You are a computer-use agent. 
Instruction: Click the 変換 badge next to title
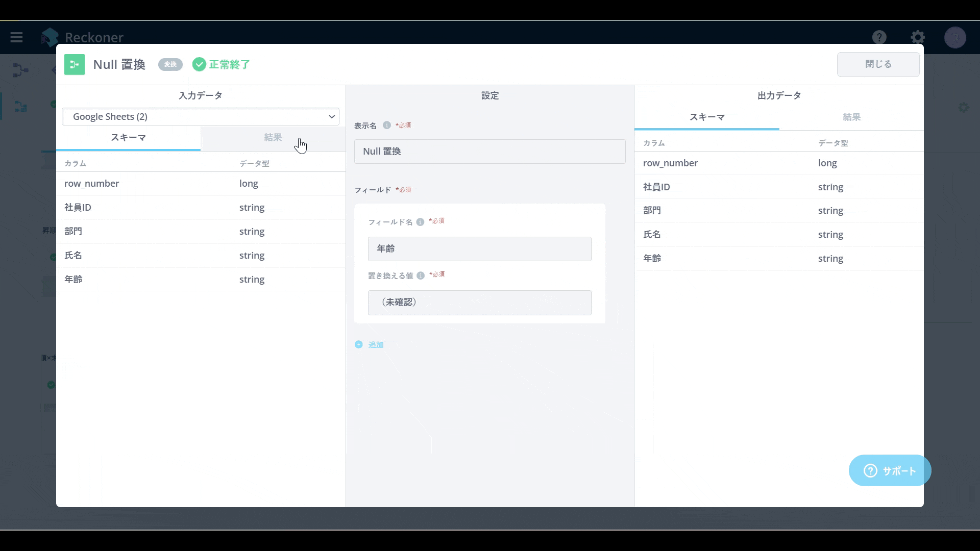170,64
